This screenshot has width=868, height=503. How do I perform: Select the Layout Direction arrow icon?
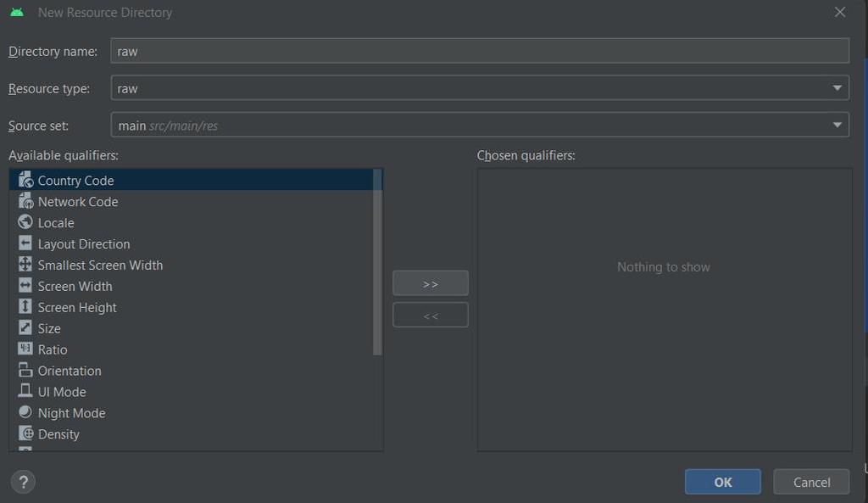[x=25, y=243]
